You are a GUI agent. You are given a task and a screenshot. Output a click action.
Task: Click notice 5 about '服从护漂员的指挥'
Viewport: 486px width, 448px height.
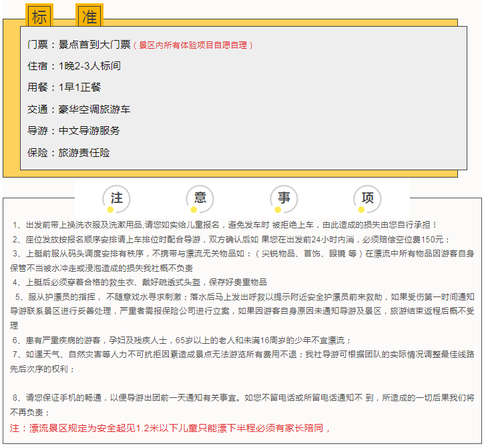pos(244,297)
